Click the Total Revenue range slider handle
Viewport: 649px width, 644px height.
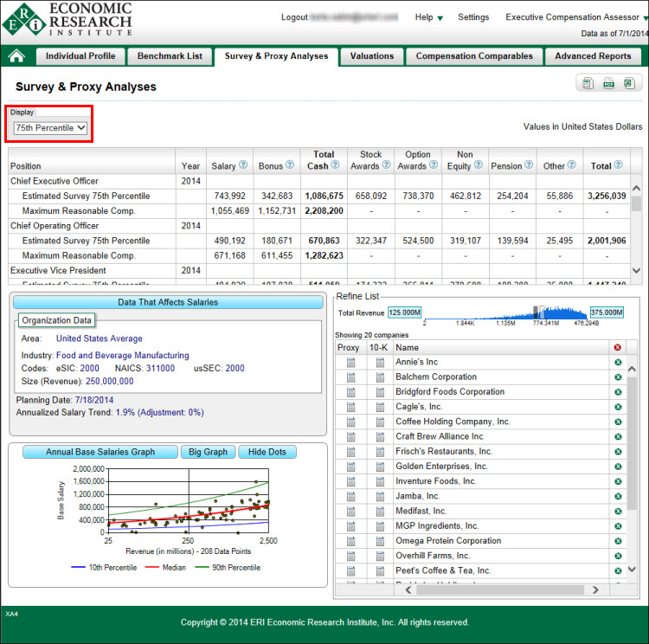click(537, 312)
